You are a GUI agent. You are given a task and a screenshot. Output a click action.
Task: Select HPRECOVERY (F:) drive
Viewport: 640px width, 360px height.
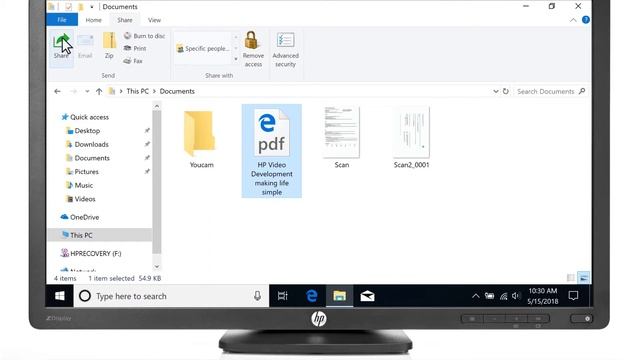[91, 253]
